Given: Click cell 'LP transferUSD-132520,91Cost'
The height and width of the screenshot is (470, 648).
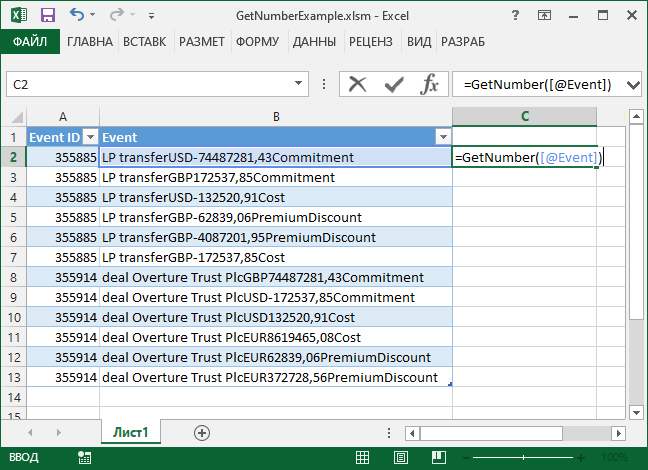Looking at the screenshot, I should click(276, 197).
